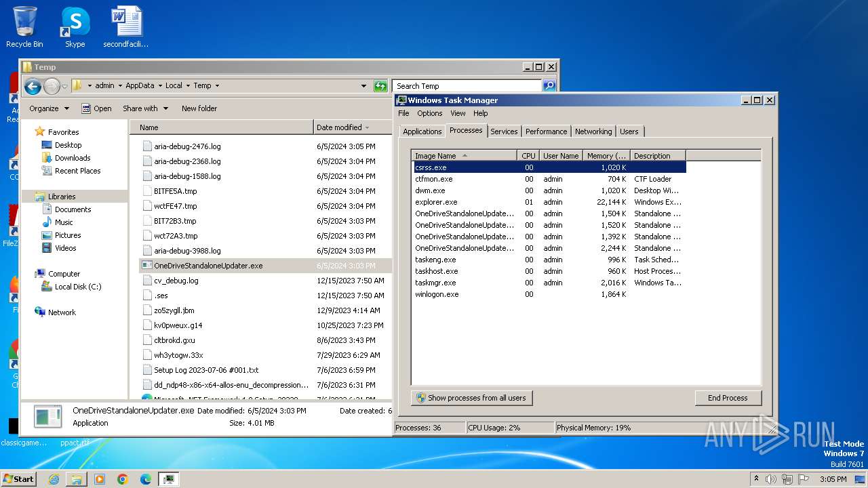Switch to the Performance tab
Image resolution: width=868 pixels, height=488 pixels.
click(547, 131)
